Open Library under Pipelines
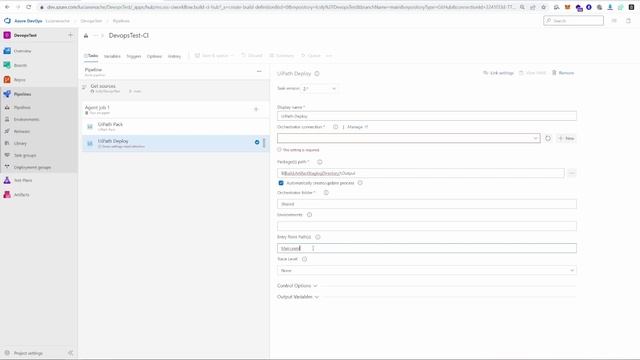Screen dimensions: 640x360 [20, 143]
